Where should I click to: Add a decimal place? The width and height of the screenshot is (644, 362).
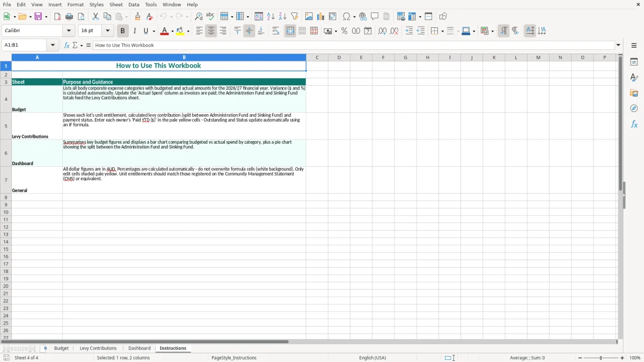[382, 31]
